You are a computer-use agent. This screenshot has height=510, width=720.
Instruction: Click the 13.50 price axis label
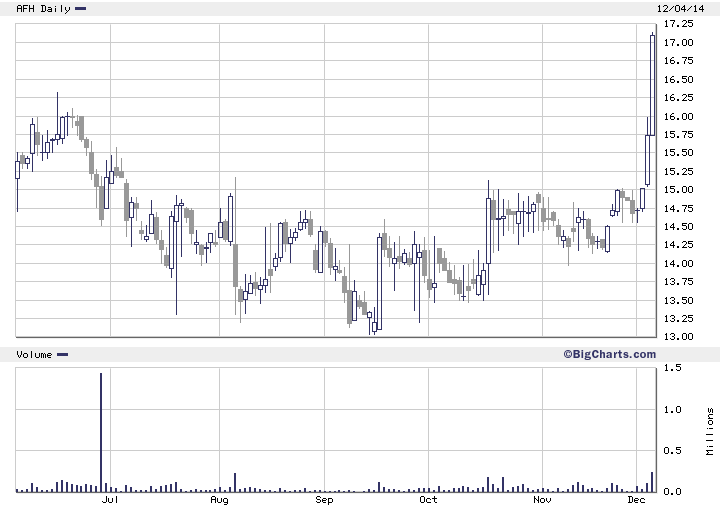click(x=679, y=300)
